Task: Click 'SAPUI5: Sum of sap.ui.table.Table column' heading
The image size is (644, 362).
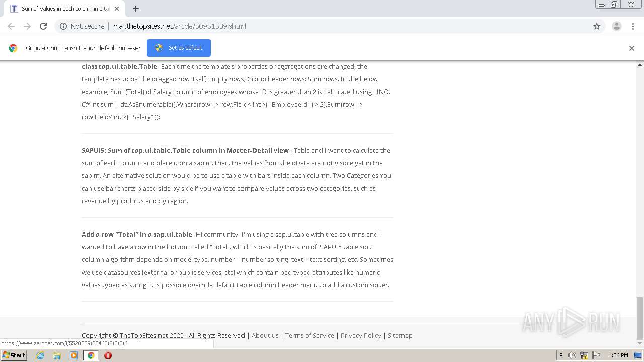Action: (x=185, y=150)
